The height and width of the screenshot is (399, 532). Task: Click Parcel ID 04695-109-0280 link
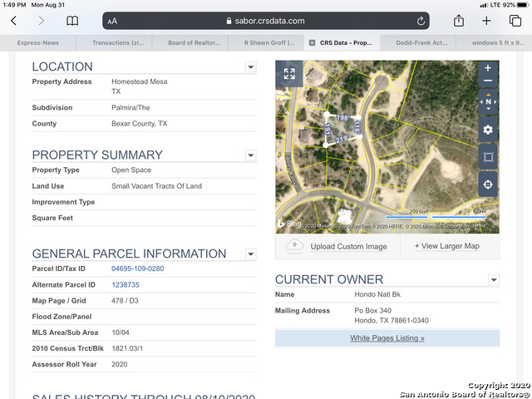[x=138, y=268]
